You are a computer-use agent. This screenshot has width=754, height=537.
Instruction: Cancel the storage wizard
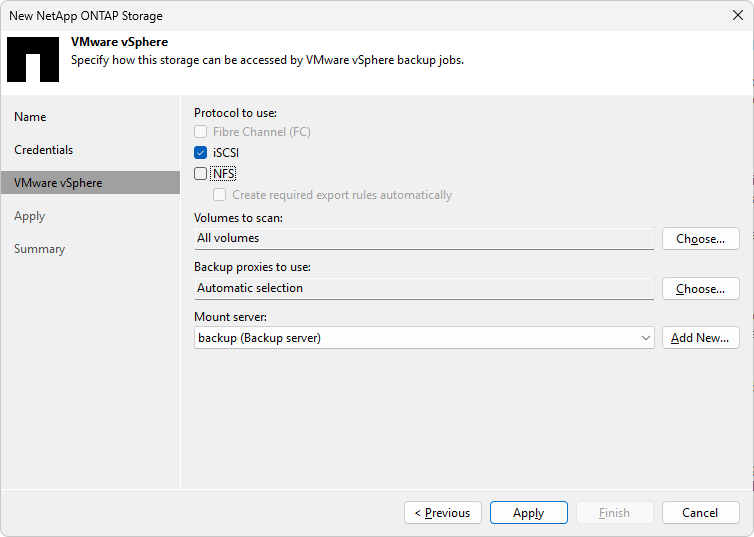[701, 513]
